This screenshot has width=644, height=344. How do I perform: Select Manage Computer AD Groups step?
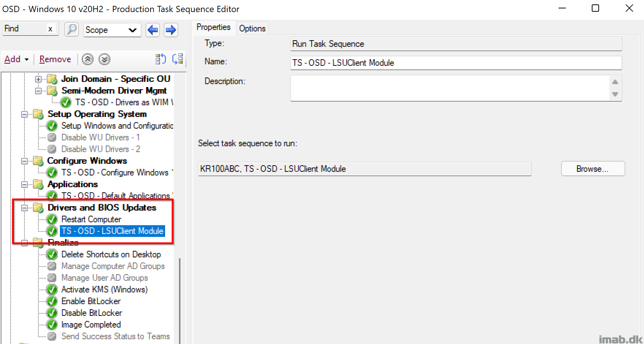coord(113,266)
